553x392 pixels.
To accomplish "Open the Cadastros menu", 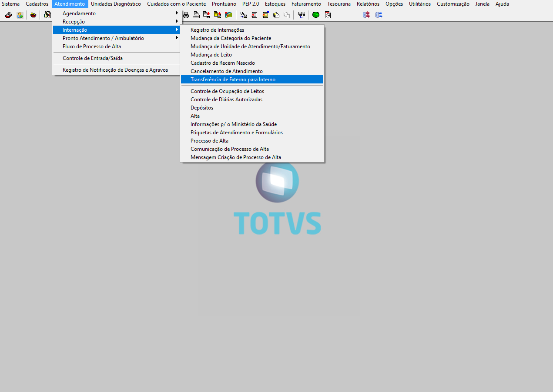I will coord(37,4).
